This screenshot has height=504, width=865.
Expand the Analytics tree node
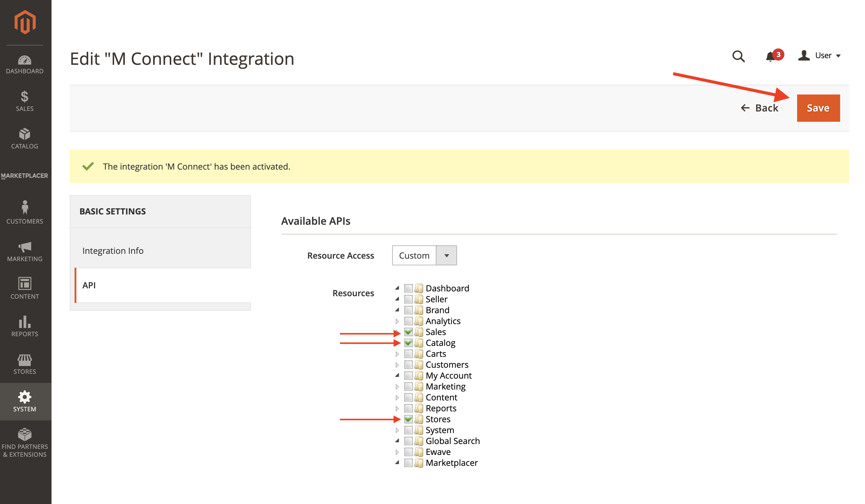397,321
